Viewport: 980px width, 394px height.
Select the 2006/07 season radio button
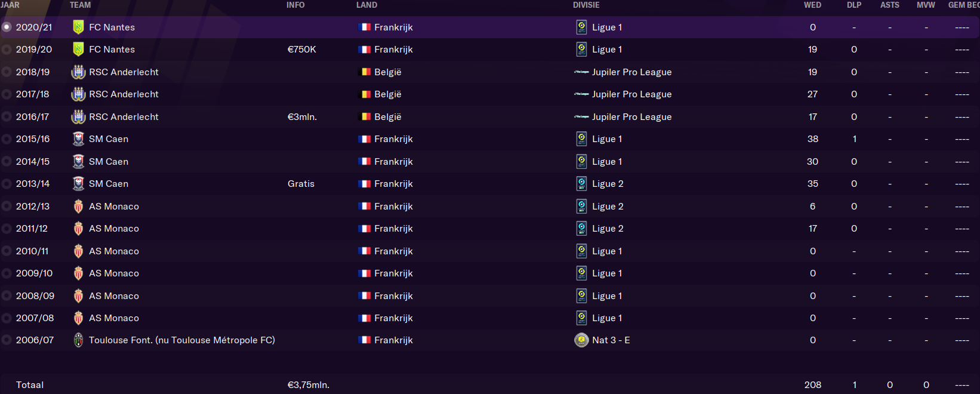(x=7, y=340)
